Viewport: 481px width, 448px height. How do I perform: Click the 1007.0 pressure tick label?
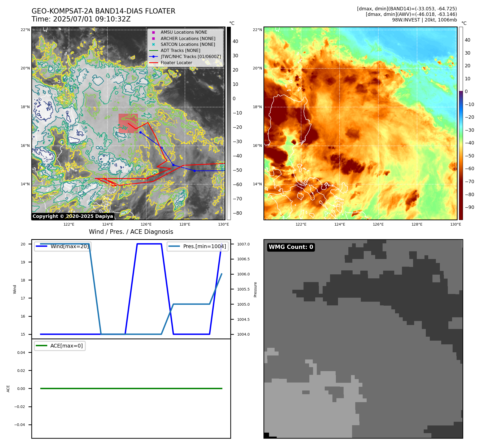243,244
